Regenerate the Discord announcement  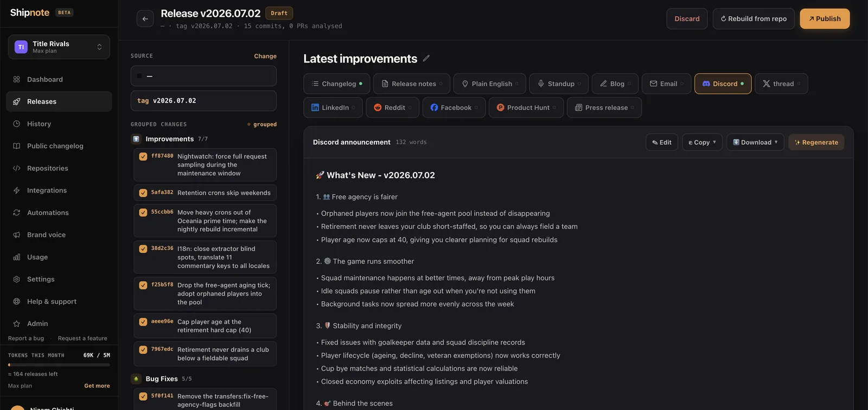point(816,142)
